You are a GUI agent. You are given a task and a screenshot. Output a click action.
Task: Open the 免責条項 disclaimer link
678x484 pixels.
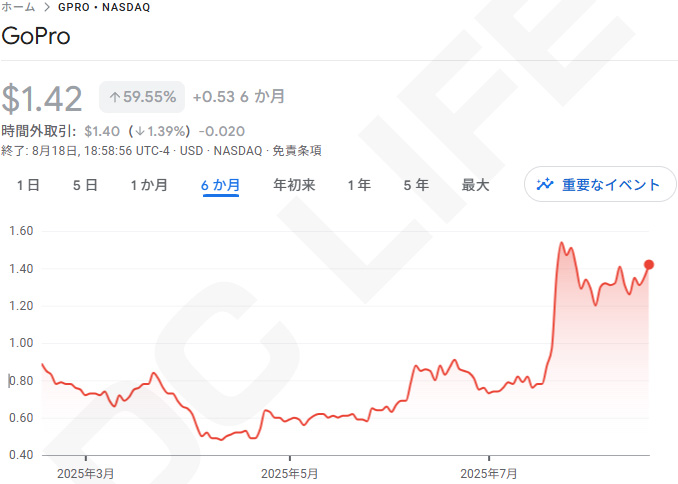tap(297, 151)
